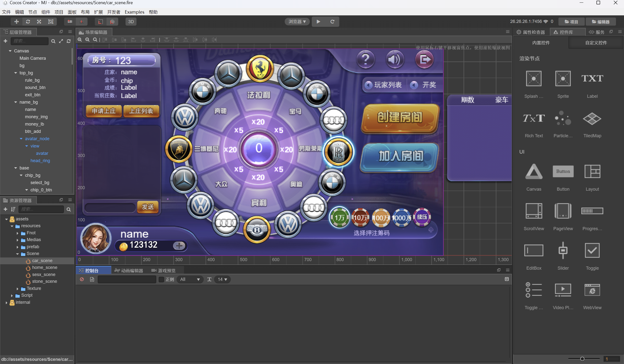Clear the console log icon
The height and width of the screenshot is (364, 624).
82,279
